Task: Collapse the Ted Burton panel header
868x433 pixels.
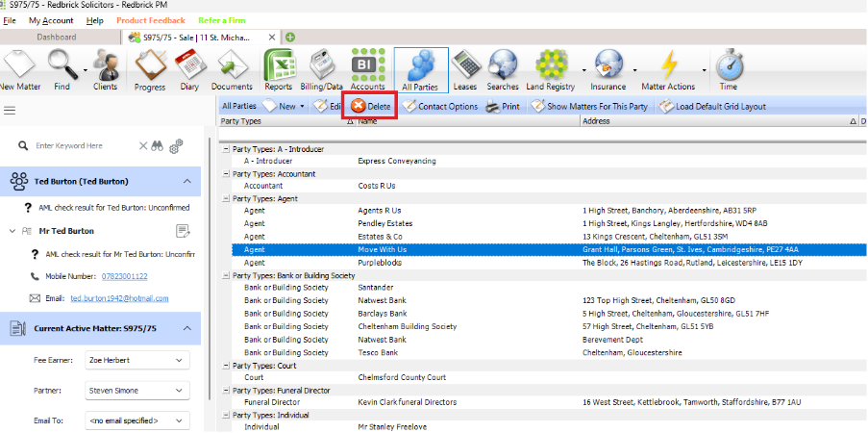Action: pyautogui.click(x=186, y=181)
